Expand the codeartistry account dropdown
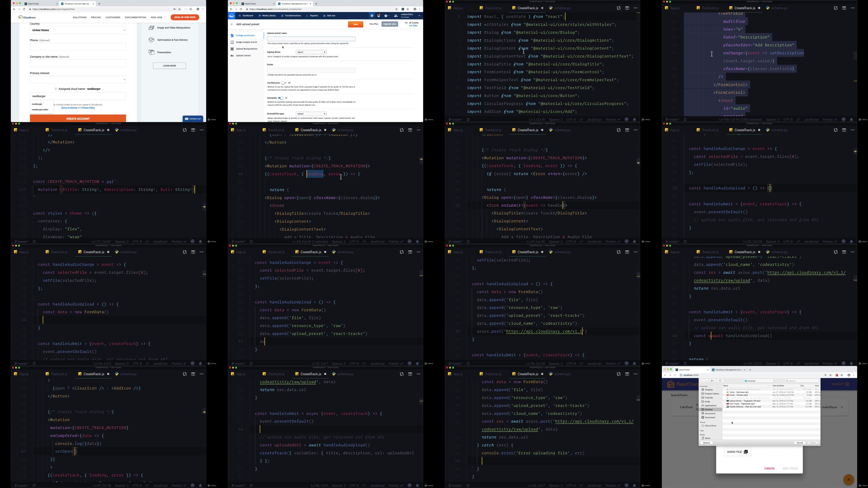Screen dimensions: 868x488 click(420, 16)
